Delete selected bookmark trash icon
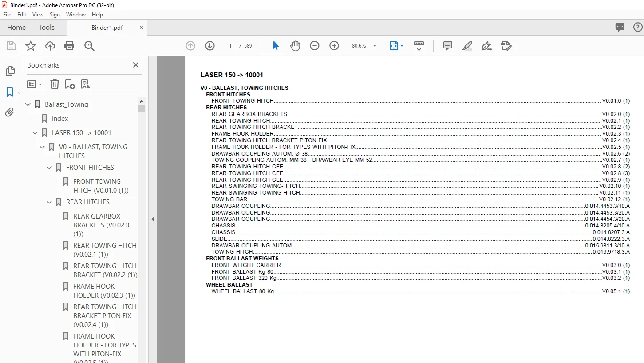Image resolution: width=644 pixels, height=363 pixels. [55, 84]
